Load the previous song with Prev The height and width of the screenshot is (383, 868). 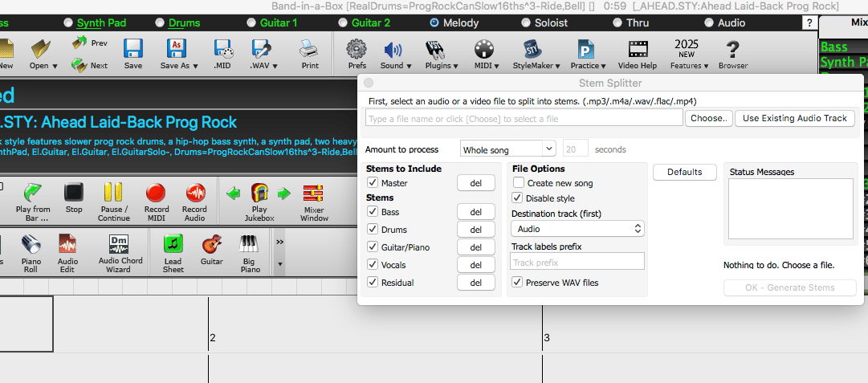tap(90, 43)
